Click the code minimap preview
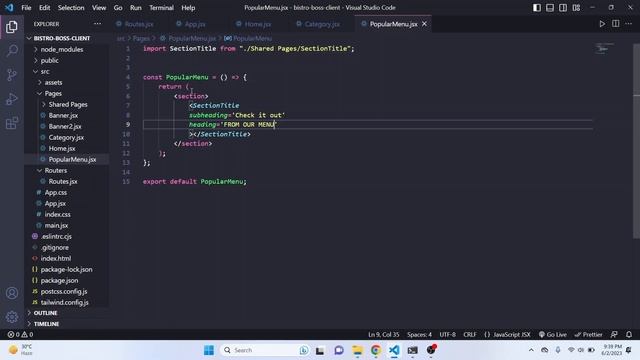This screenshot has width=640, height=360. pos(604,49)
